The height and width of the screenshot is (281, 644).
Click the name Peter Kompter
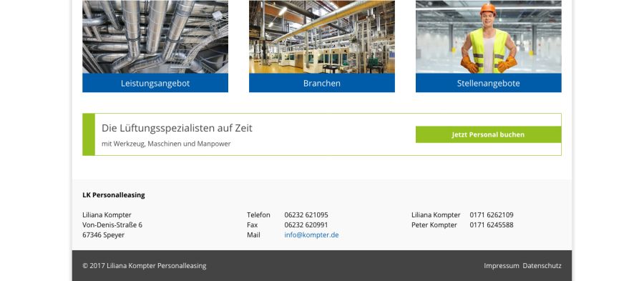tap(434, 225)
